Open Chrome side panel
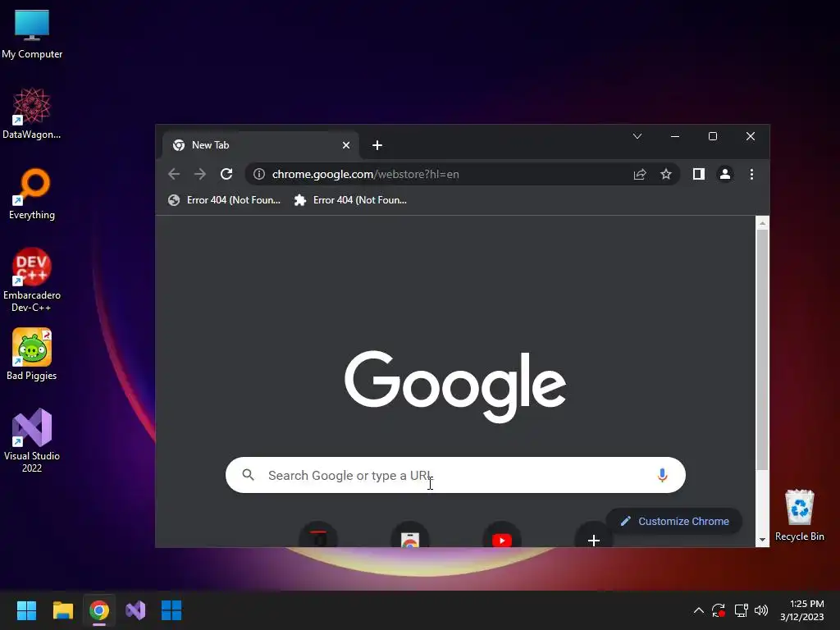 pos(699,174)
